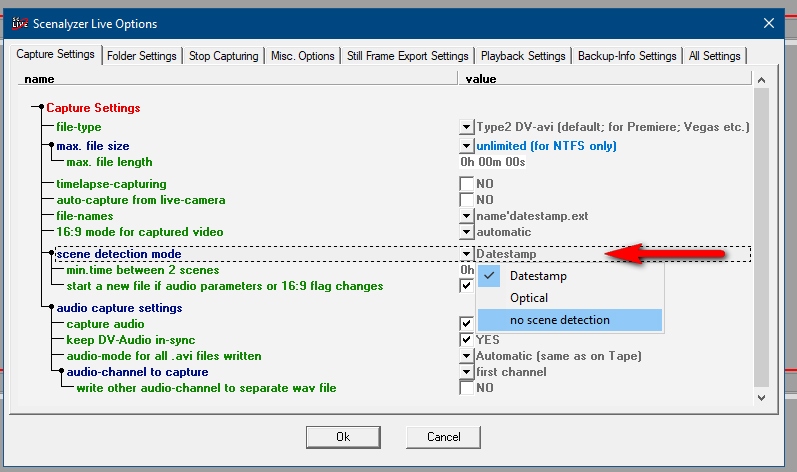Uncheck the capture audio checkbox
This screenshot has height=472, width=797.
[x=466, y=324]
